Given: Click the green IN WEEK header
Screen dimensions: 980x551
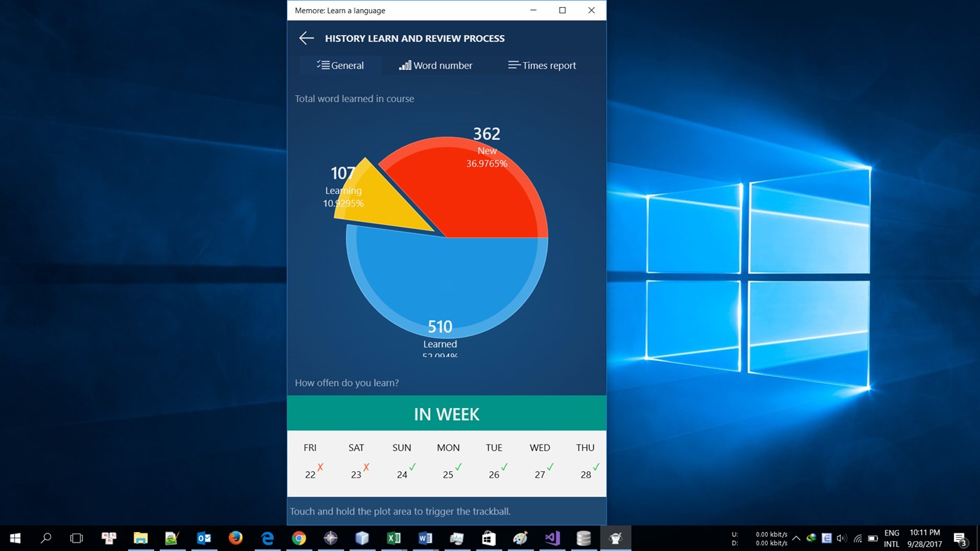Looking at the screenshot, I should pos(446,414).
